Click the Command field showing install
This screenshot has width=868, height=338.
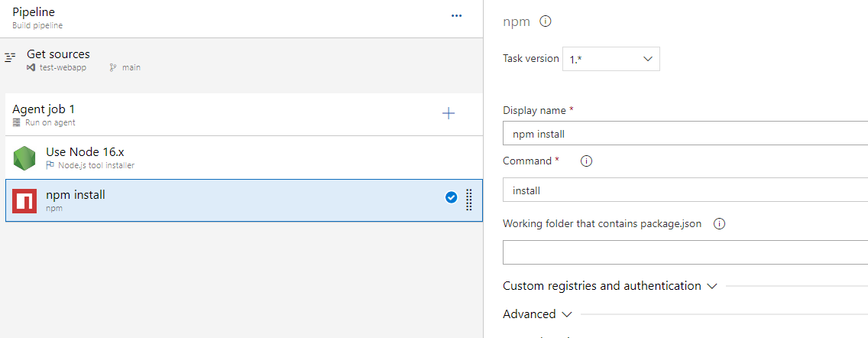(x=685, y=190)
